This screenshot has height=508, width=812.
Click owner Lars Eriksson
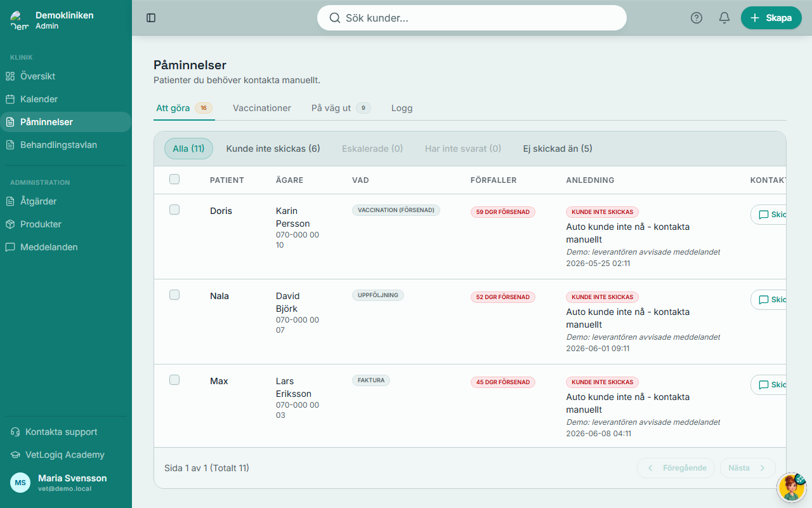(294, 387)
